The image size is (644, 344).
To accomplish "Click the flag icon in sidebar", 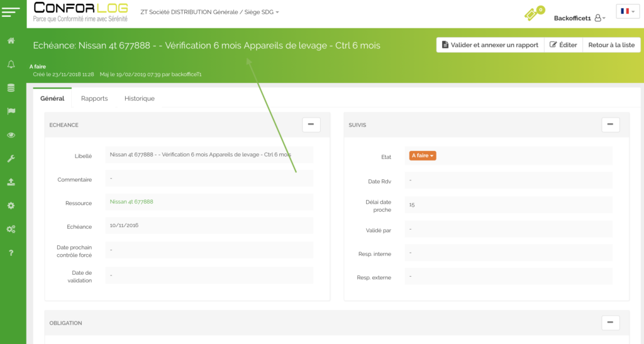I will pyautogui.click(x=11, y=111).
